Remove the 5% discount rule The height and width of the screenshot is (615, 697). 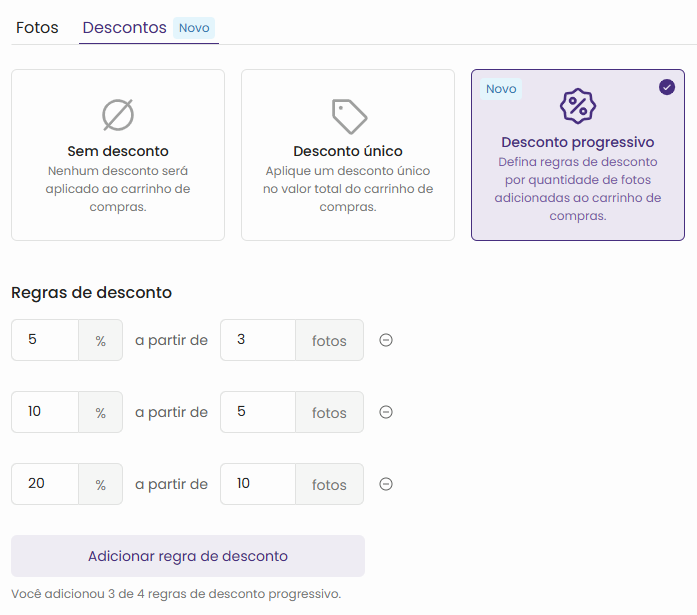pos(386,340)
